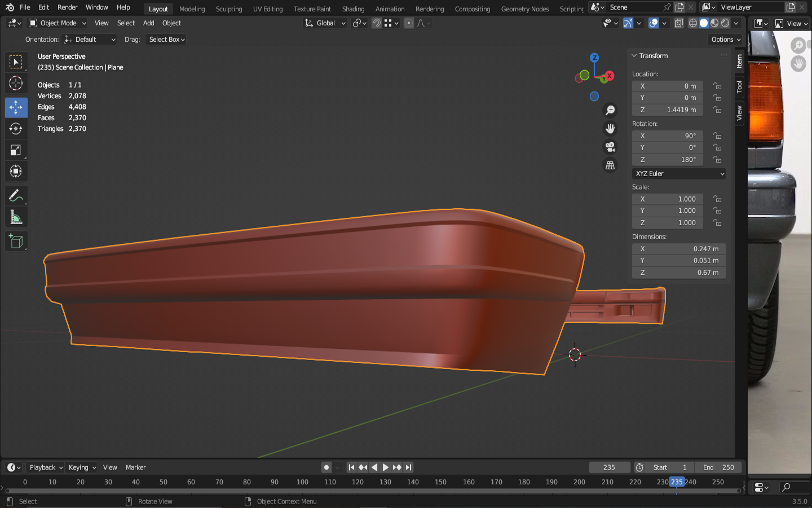This screenshot has width=812, height=508.
Task: Open the Select Box drag dropdown
Action: tap(166, 40)
